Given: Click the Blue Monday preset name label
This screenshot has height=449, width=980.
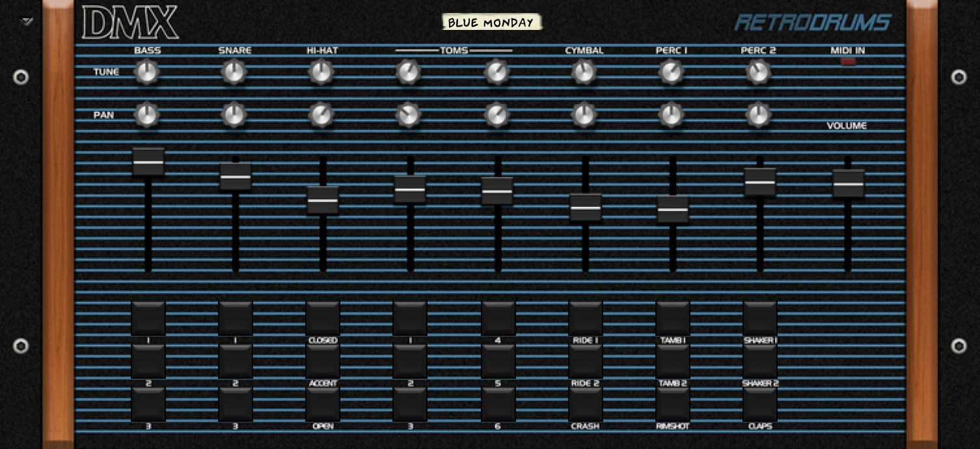Looking at the screenshot, I should tap(491, 23).
